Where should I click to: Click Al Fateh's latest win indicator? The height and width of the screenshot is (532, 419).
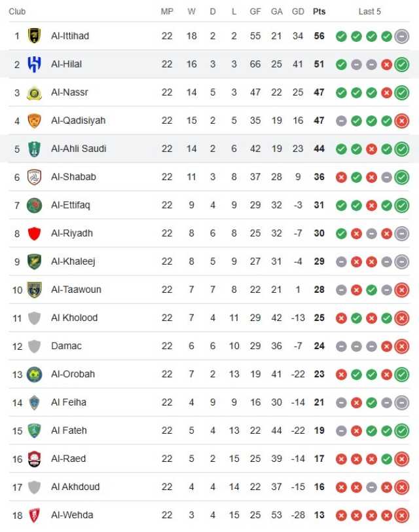(x=402, y=431)
